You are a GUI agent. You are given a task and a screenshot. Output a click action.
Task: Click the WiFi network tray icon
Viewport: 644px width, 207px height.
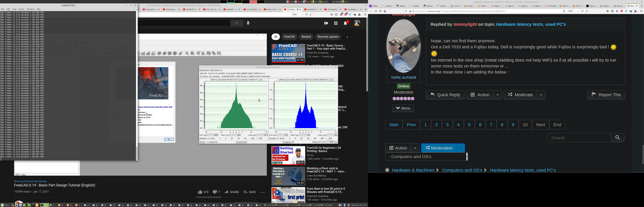349,205
